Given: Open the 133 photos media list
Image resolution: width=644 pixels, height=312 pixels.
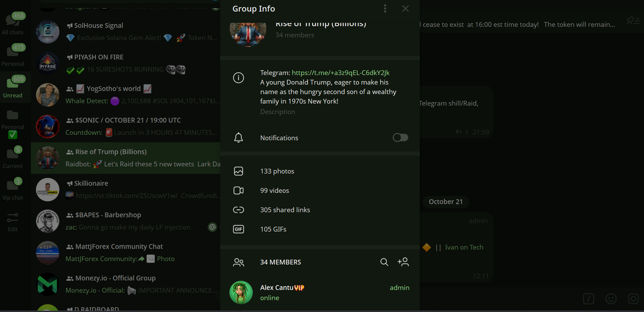Looking at the screenshot, I should point(277,171).
